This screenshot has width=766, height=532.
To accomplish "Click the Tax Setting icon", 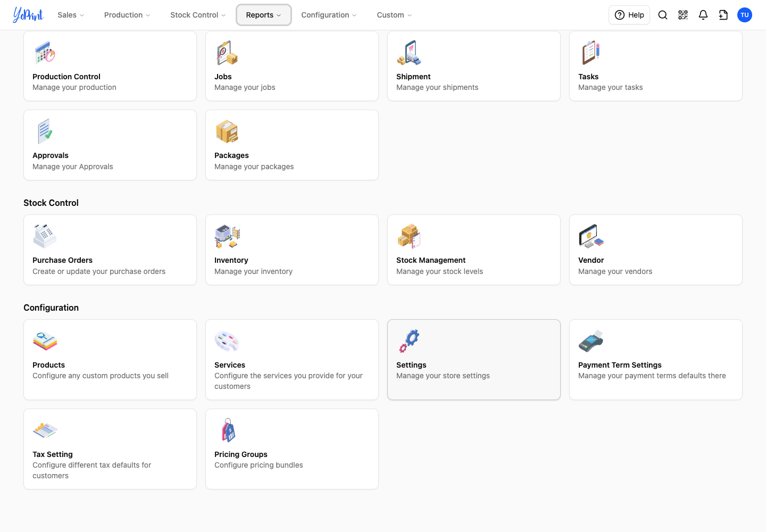I will 45,430.
